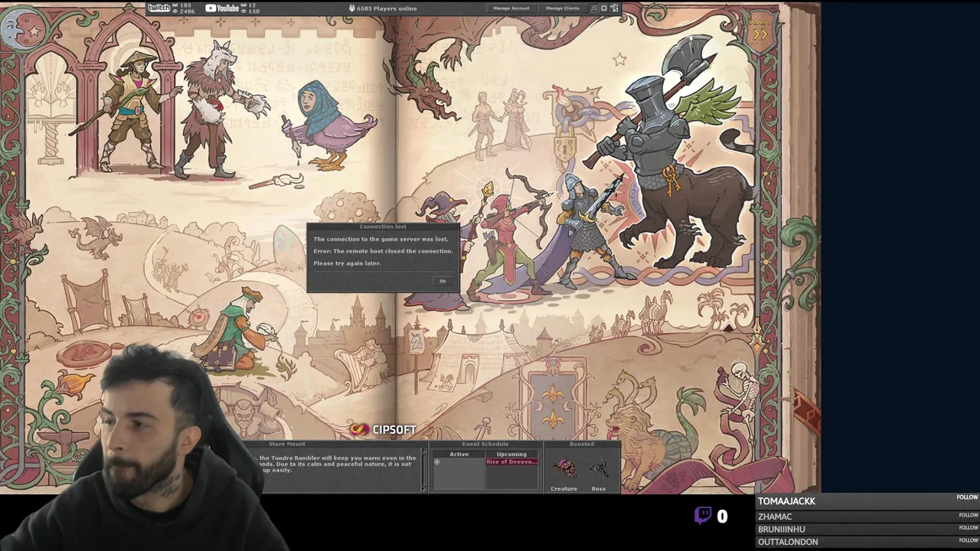Viewport: 980px width, 551px height.
Task: Click the rightmost top bar icon
Action: click(x=614, y=8)
